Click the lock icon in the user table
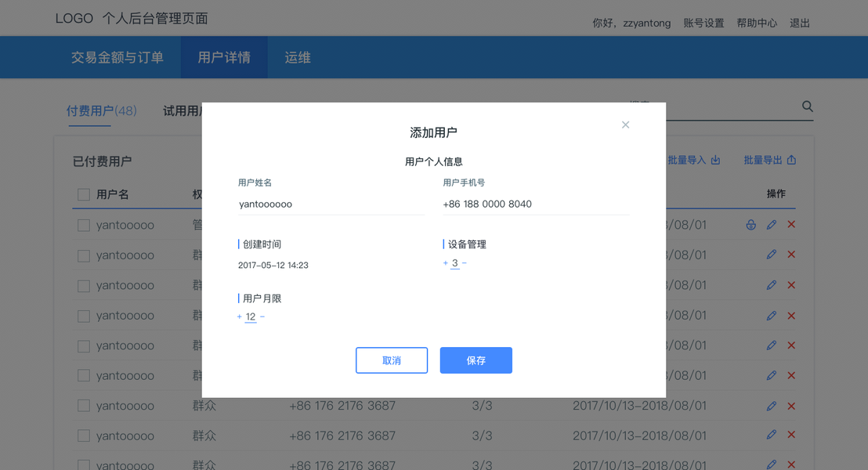 [x=750, y=225]
